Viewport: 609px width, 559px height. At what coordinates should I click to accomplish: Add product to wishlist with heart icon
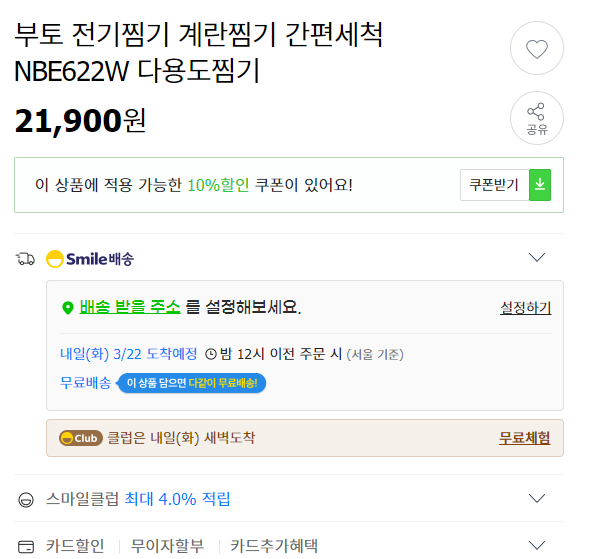[x=536, y=48]
